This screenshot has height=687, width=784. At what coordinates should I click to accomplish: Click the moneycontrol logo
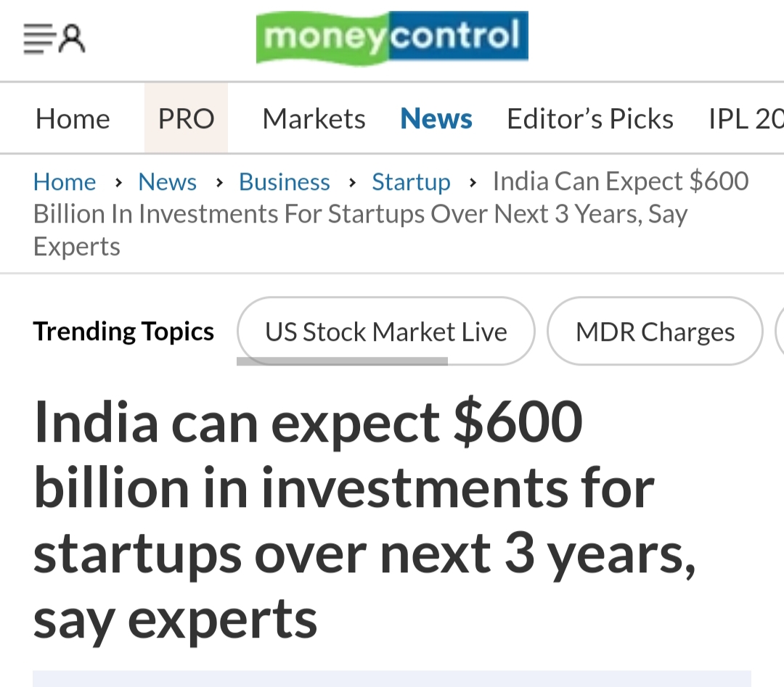392,36
